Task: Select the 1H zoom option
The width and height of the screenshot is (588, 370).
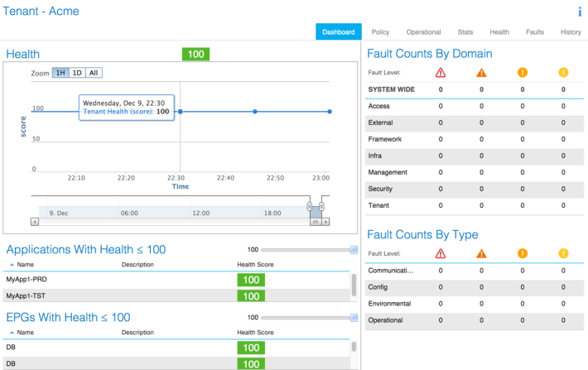Action: (60, 73)
